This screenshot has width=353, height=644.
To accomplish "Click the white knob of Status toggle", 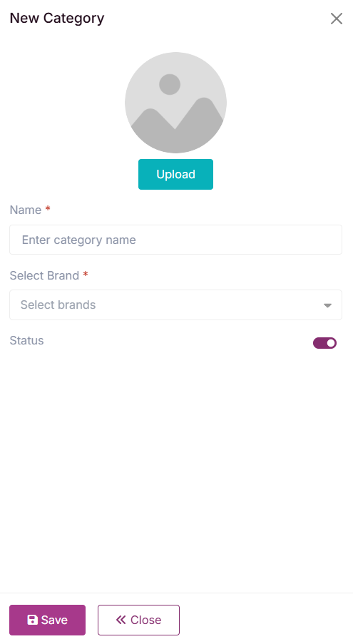I will [x=331, y=343].
